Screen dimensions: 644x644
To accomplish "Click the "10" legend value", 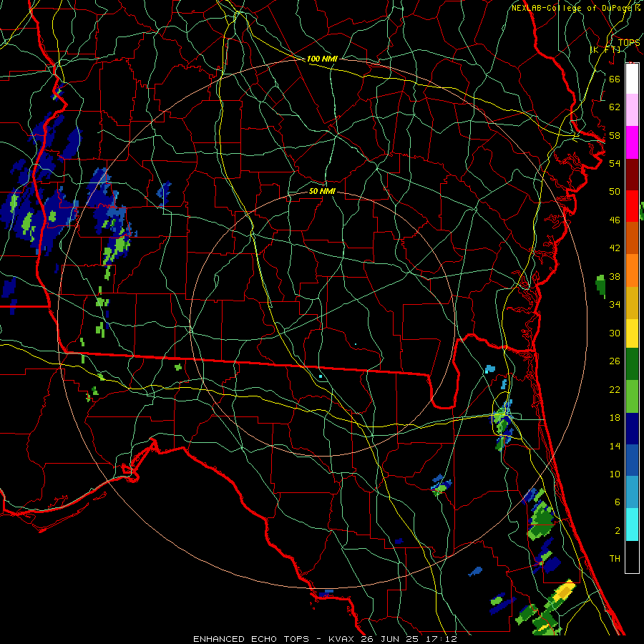I will coord(615,474).
